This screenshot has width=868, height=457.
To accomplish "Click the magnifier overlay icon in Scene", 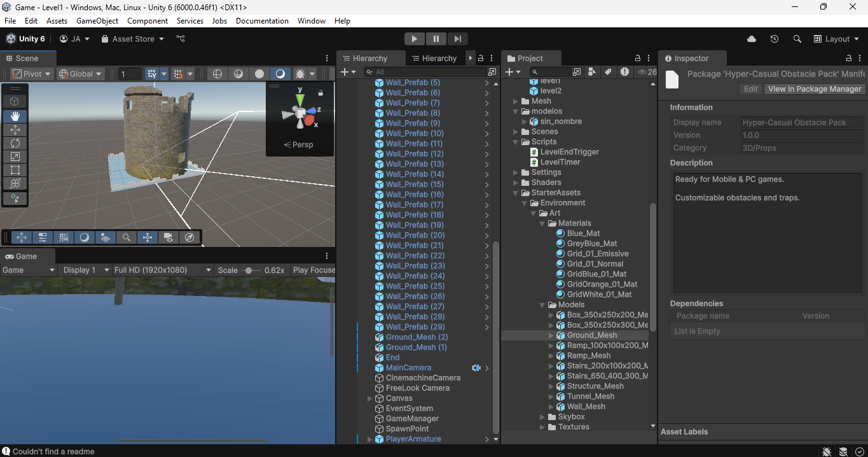I will pos(127,237).
